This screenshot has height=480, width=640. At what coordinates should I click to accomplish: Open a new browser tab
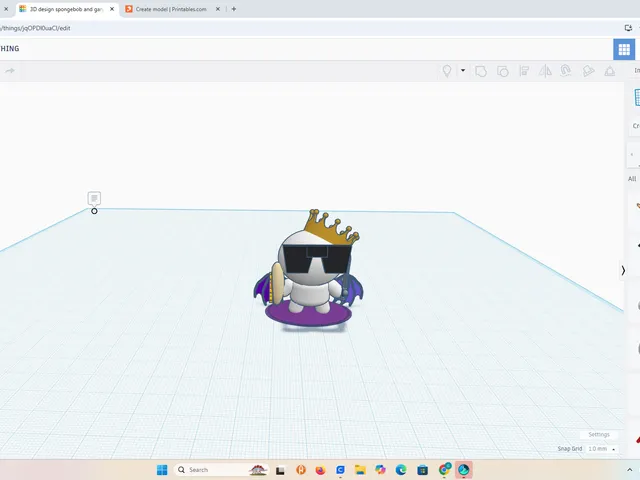point(234,9)
